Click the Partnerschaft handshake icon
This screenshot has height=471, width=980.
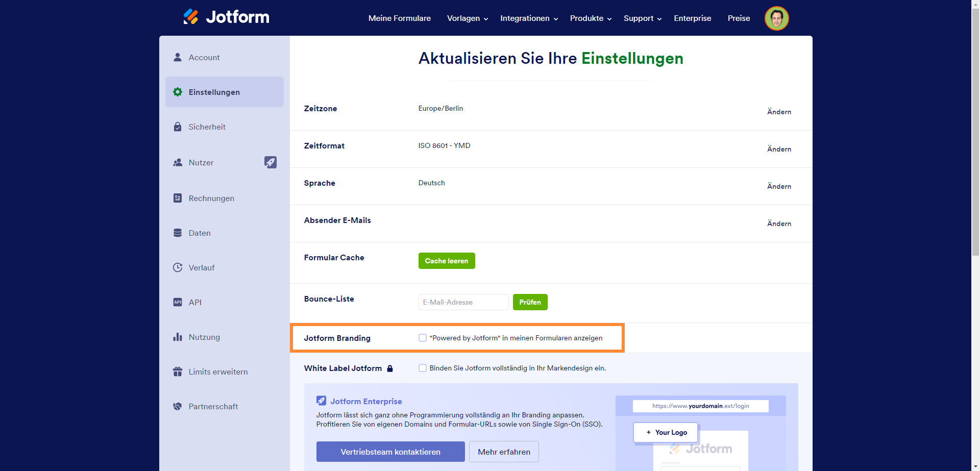[178, 406]
